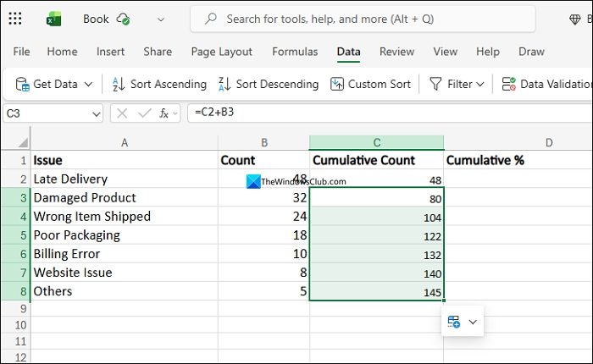Click the Sort Ascending button label
The width and height of the screenshot is (593, 364).
tap(169, 84)
